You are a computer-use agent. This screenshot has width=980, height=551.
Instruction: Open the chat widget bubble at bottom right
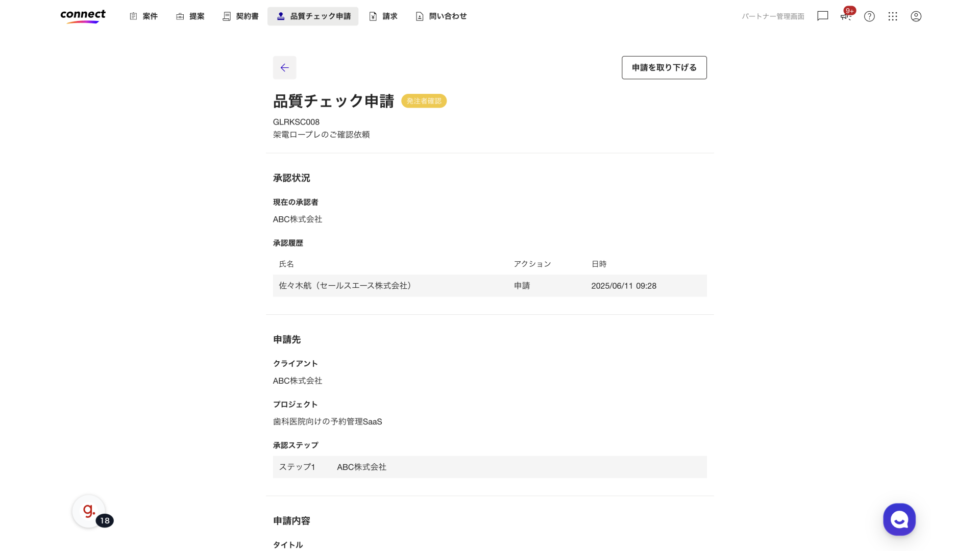pyautogui.click(x=899, y=519)
